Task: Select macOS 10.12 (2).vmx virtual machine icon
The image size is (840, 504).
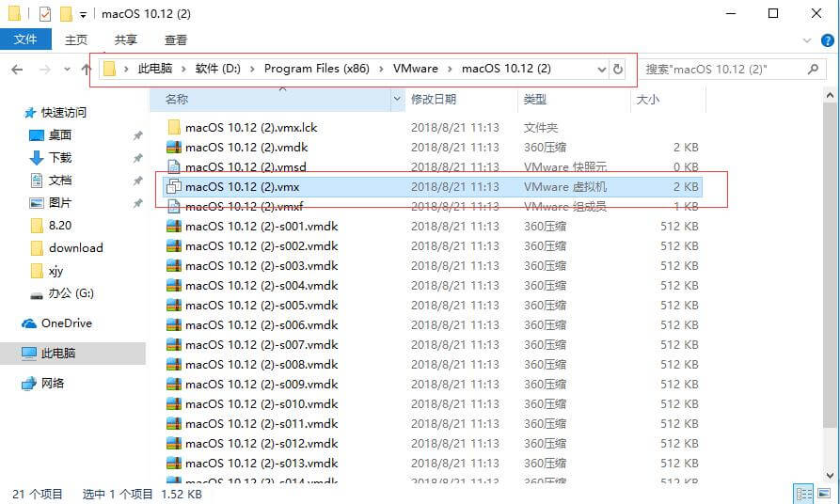Action: point(174,186)
